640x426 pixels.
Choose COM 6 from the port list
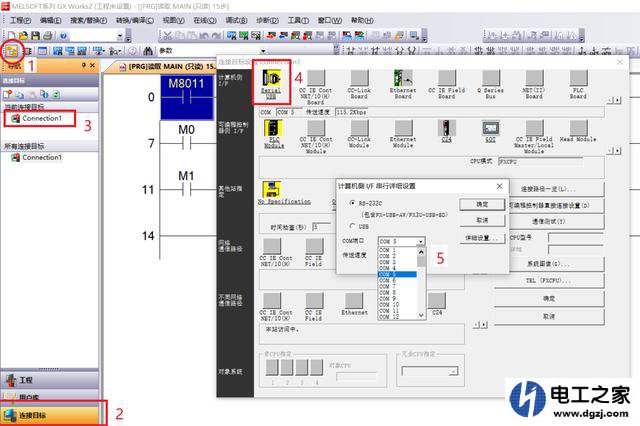(397, 280)
